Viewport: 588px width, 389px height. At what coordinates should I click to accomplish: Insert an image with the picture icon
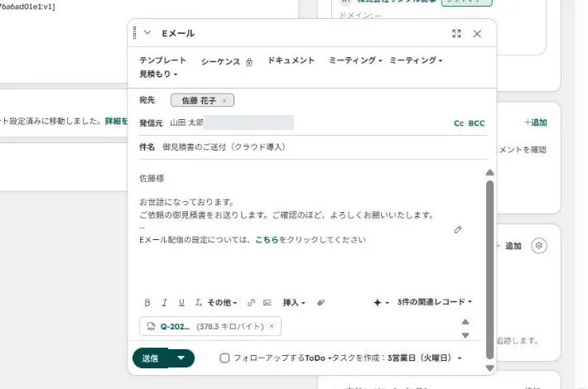267,302
